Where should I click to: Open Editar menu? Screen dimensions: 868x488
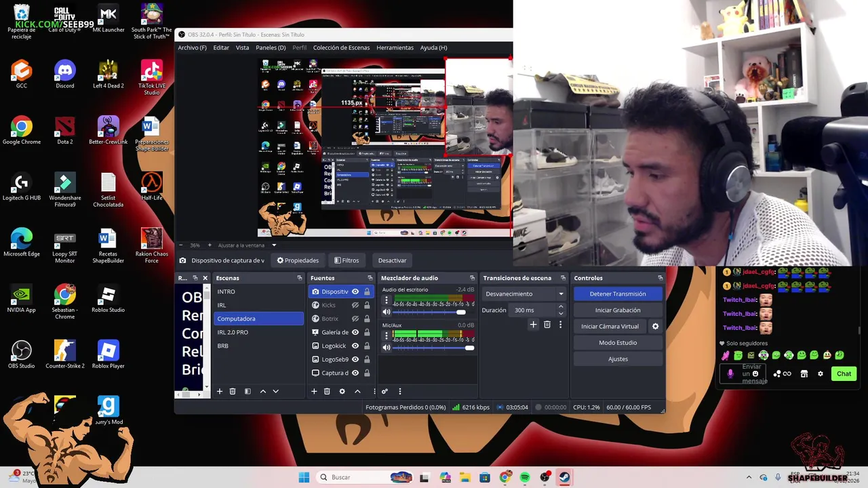[x=221, y=47]
